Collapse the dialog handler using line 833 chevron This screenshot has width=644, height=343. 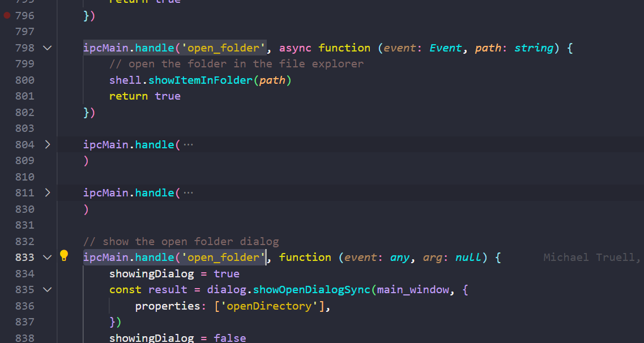click(48, 257)
